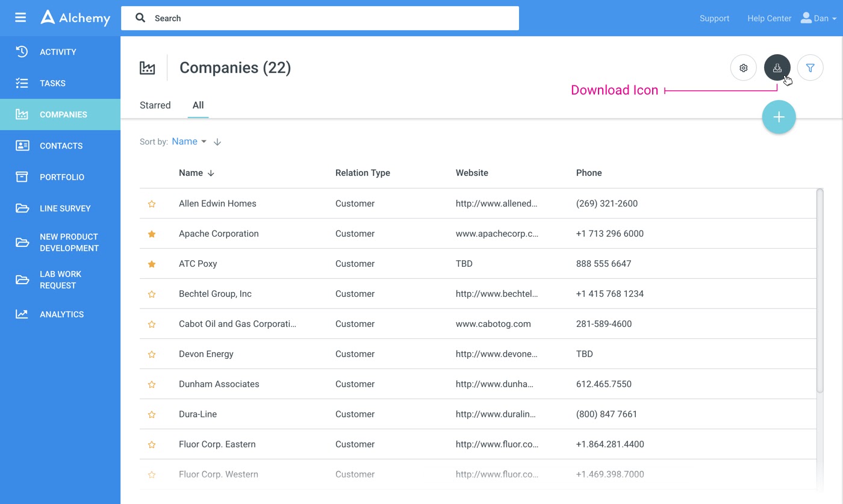Toggle sort direction arrow beside Sort by

tap(217, 142)
